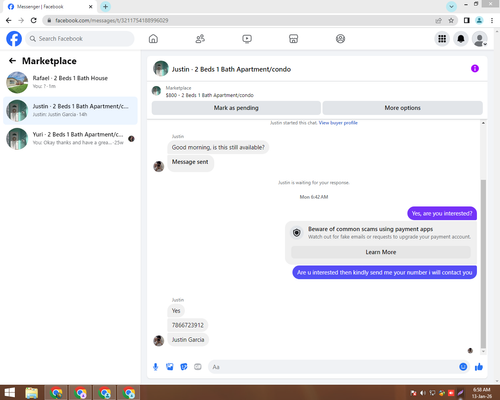Click the Search Facebook field
The width and height of the screenshot is (500, 400).
(80, 39)
